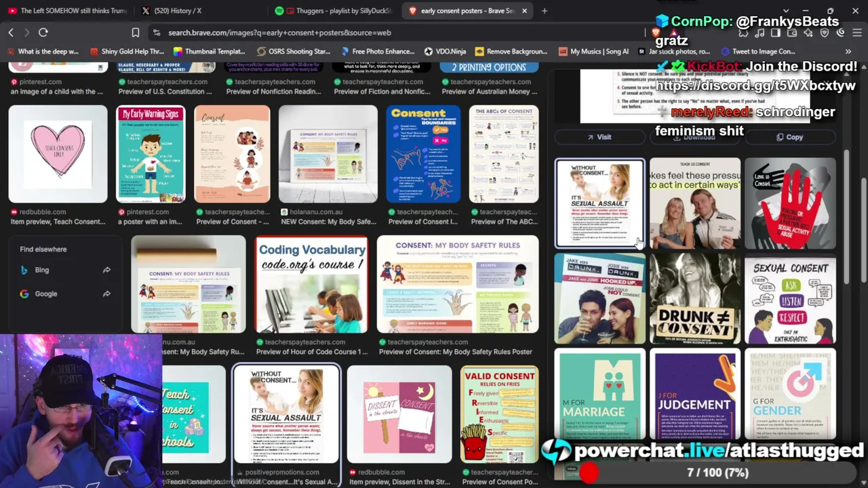868x488 pixels.
Task: Open the 'OSRS Shooting Star...' bookmark
Action: [293, 52]
